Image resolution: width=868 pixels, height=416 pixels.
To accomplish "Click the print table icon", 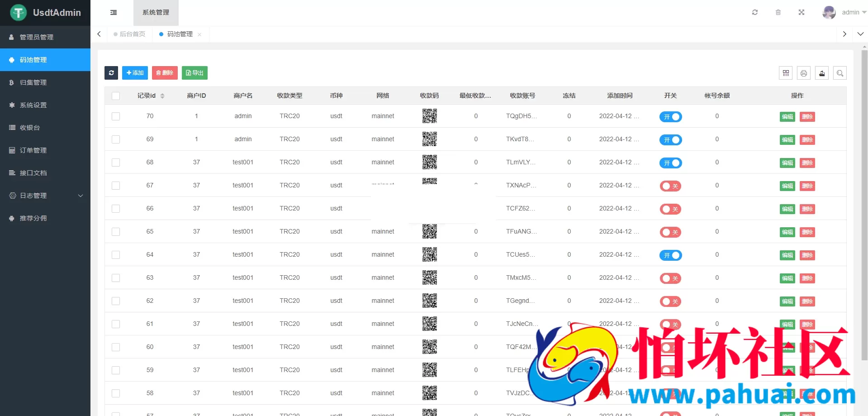I will [x=804, y=73].
